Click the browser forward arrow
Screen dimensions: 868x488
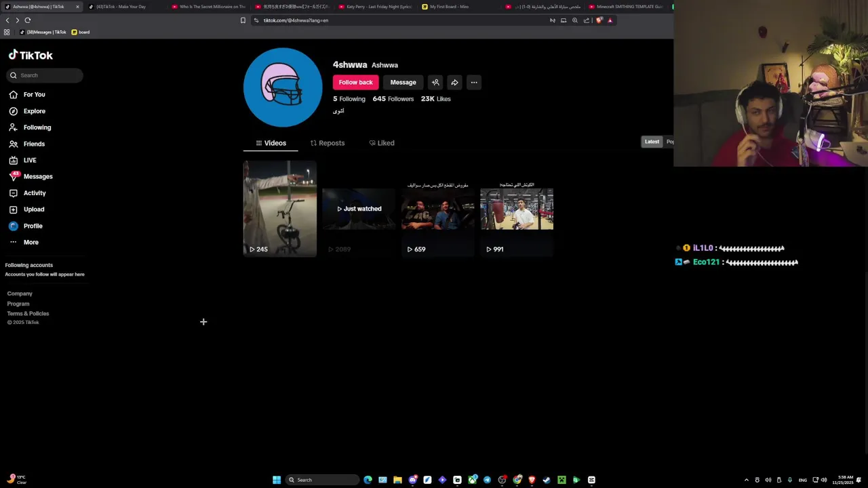pos(18,20)
